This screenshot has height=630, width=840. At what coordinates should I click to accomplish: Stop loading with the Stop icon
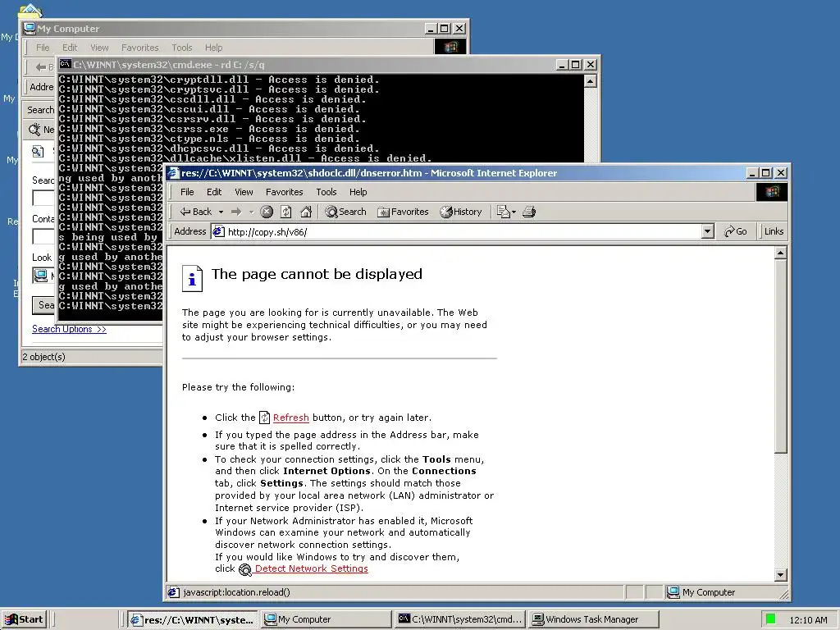pos(267,212)
